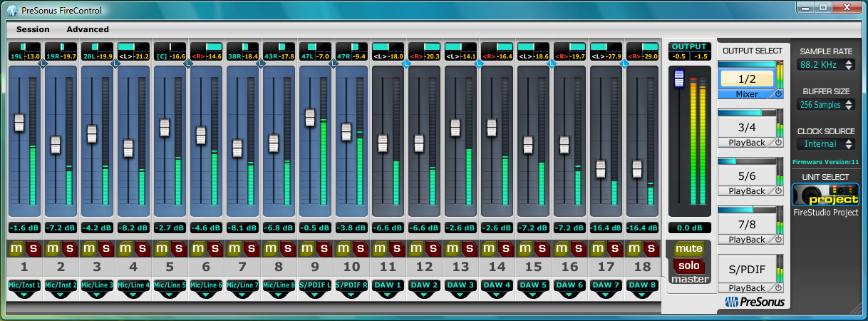Screen dimensions: 868x321
Task: Click the Mic/Inst 1 channel name label
Action: [x=24, y=285]
